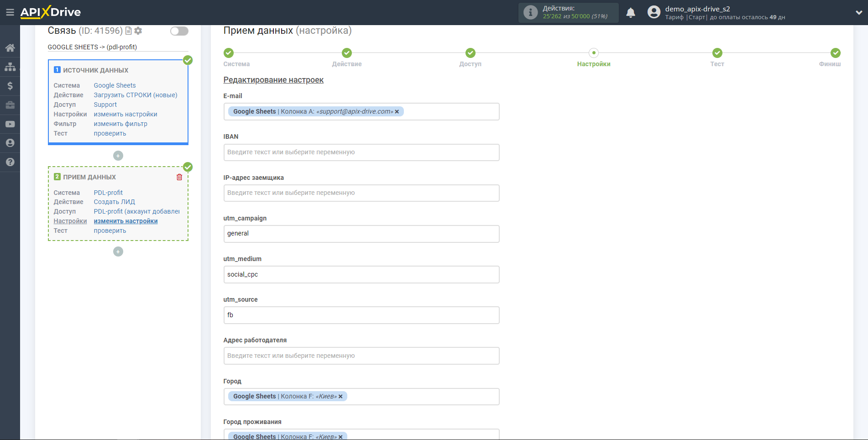Click the IP-адрес заемщика input field
This screenshot has width=868, height=440.
coord(361,193)
